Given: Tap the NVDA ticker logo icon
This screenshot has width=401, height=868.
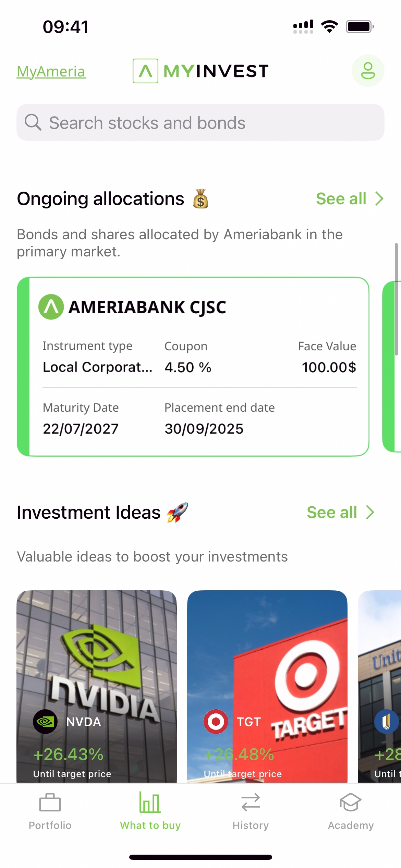Looking at the screenshot, I should pyautogui.click(x=45, y=721).
